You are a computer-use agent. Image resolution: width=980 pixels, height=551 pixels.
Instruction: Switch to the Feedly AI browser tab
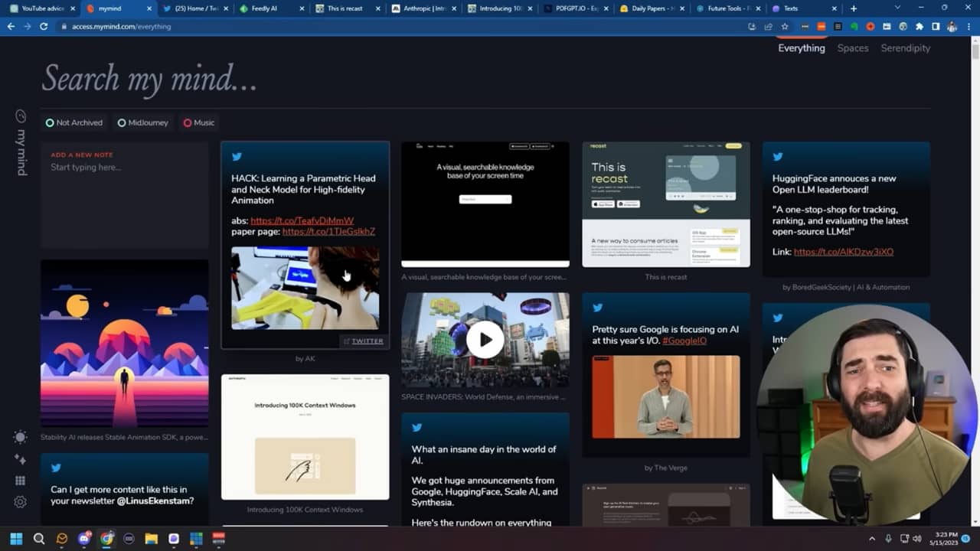[x=272, y=8]
